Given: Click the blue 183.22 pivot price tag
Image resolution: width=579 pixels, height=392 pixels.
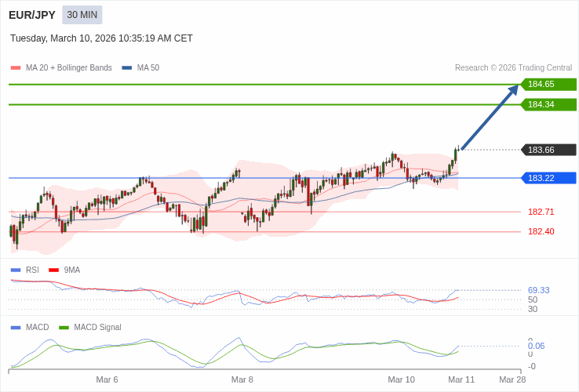Looking at the screenshot, I should (548, 178).
